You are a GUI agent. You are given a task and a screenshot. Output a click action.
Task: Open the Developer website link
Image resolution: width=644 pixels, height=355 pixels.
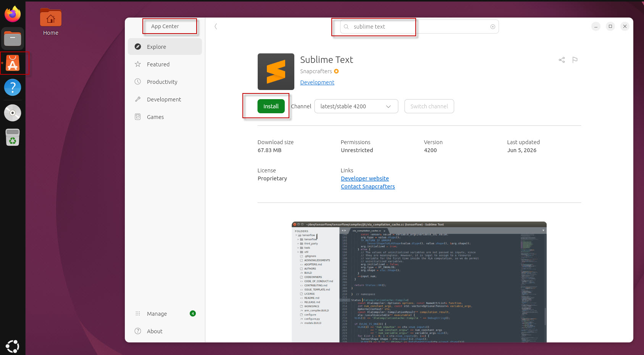(x=365, y=178)
